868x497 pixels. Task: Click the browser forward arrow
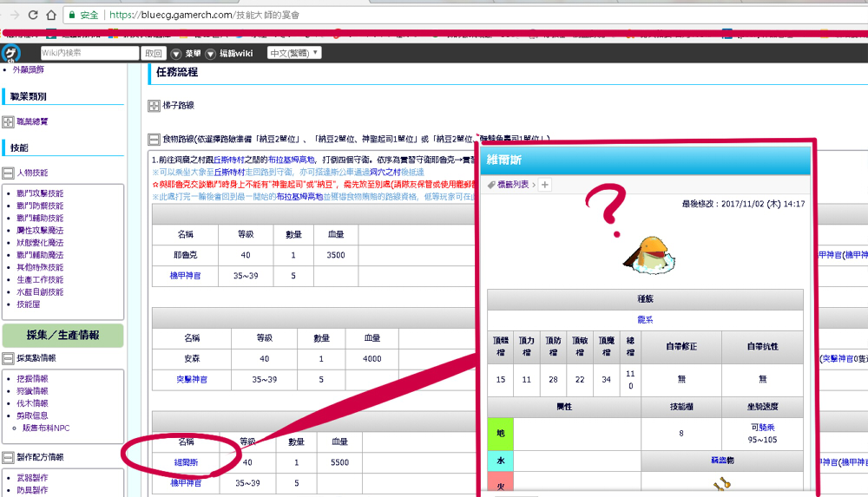pyautogui.click(x=15, y=15)
